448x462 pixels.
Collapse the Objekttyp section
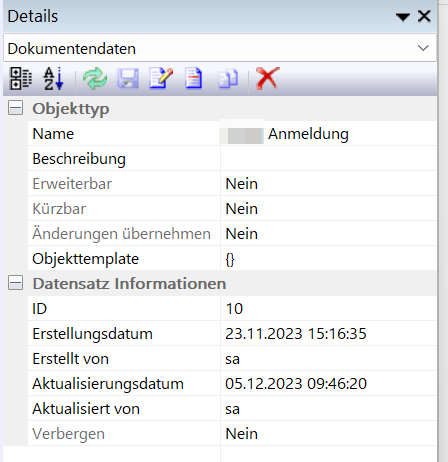[15, 108]
